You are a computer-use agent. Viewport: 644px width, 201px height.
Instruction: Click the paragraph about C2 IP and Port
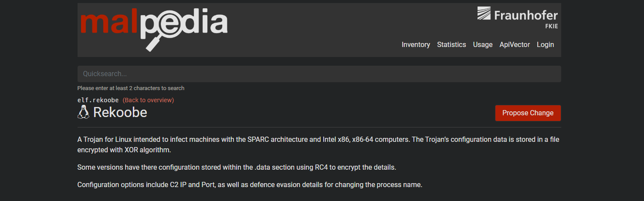click(250, 184)
